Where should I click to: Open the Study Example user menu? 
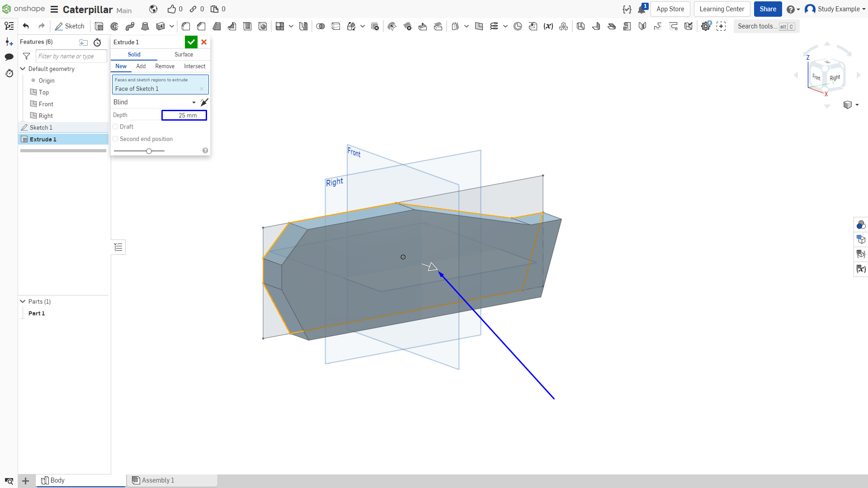click(x=835, y=9)
